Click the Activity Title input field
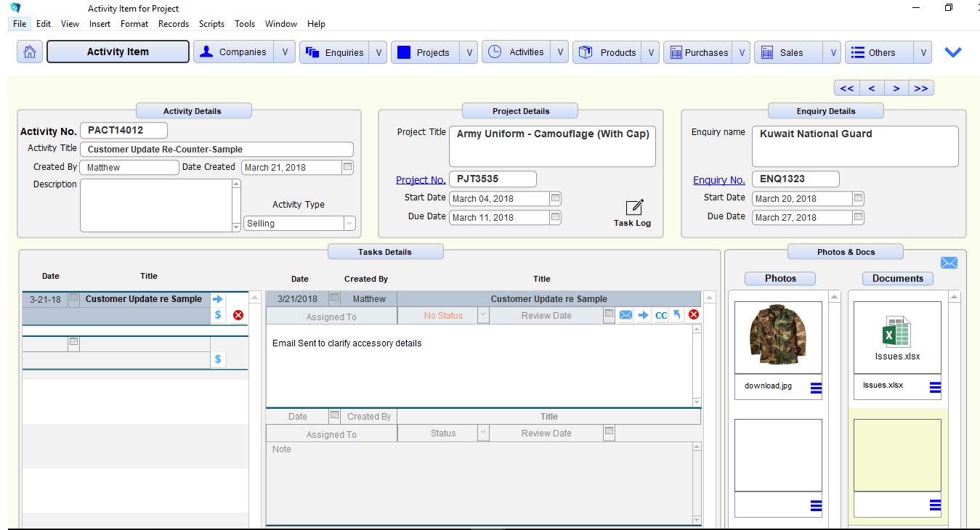980x530 pixels. coord(216,150)
